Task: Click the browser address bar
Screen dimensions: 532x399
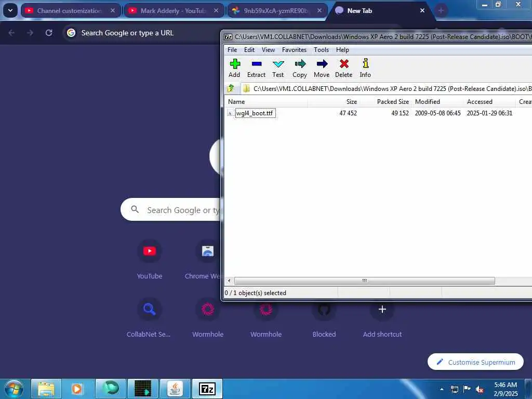Action: (x=142, y=33)
